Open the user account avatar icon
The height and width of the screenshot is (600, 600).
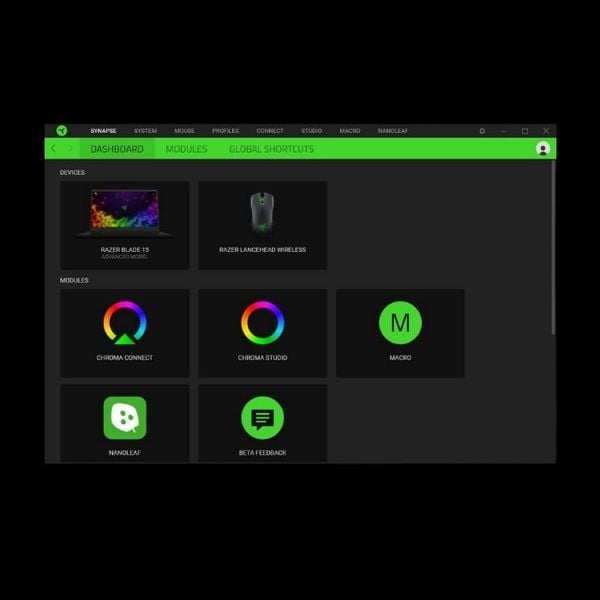point(543,149)
